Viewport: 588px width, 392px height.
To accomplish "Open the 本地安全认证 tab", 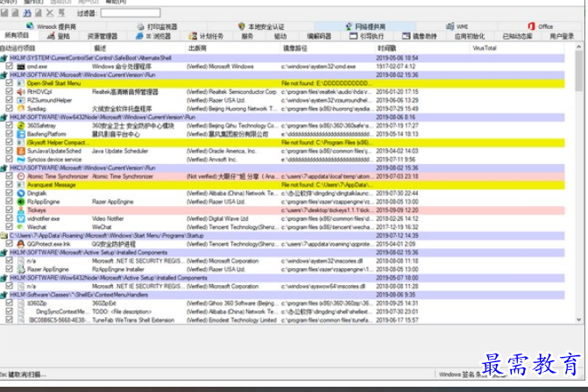I will click(x=261, y=26).
